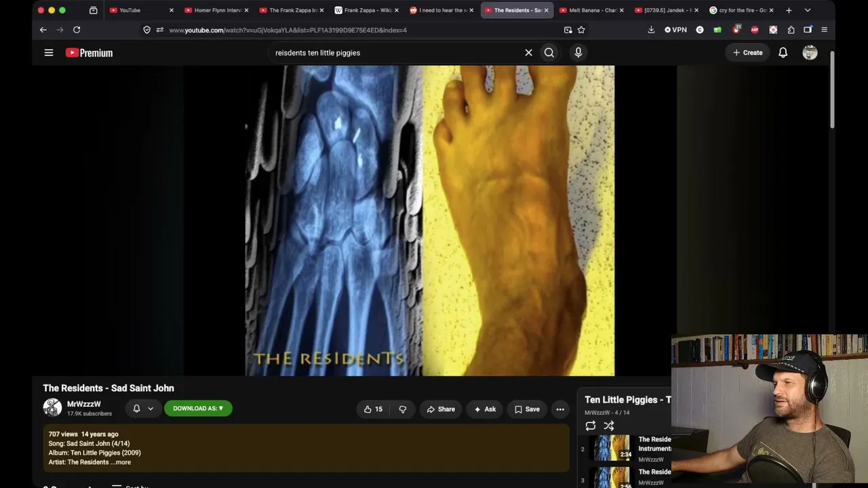This screenshot has width=868, height=488.
Task: Click the red extension icon with badge
Action: point(736,30)
